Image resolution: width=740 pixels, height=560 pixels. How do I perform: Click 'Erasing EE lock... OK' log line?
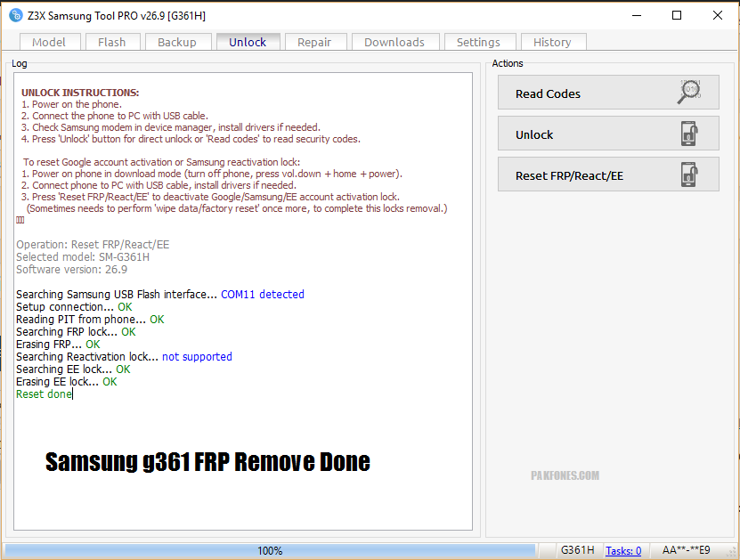(67, 382)
